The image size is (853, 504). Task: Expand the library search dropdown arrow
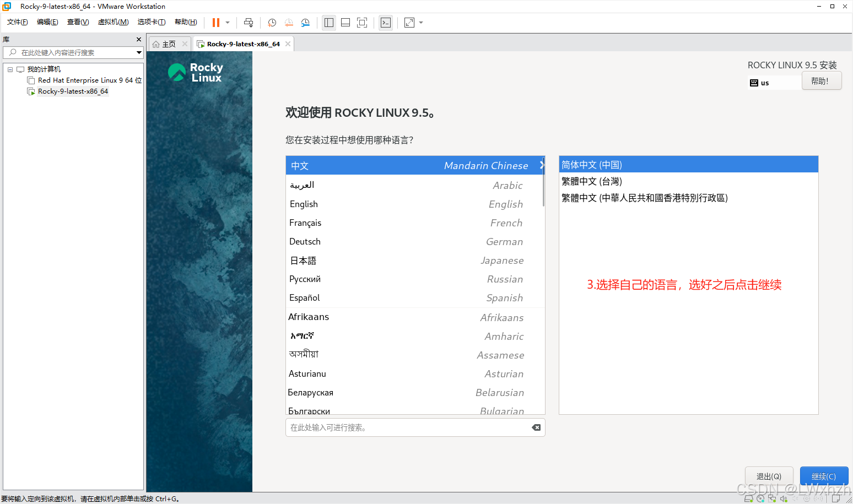coord(139,52)
